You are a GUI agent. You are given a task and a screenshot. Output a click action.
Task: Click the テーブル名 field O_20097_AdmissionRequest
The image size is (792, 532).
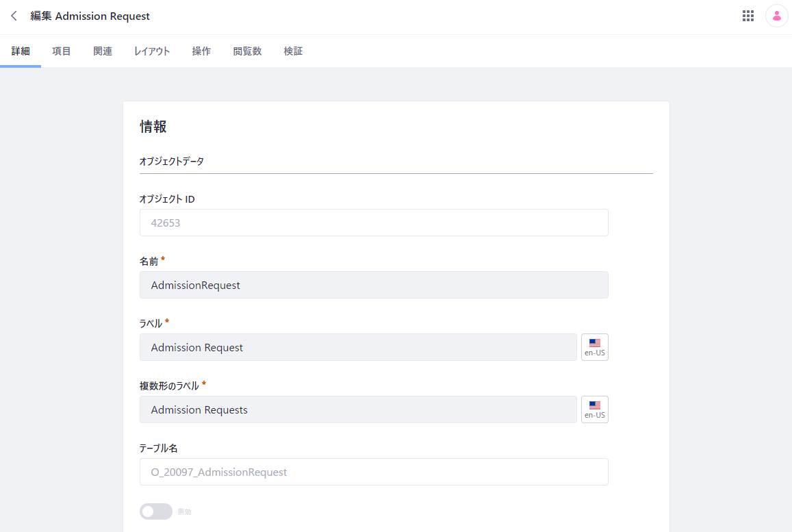pyautogui.click(x=374, y=472)
